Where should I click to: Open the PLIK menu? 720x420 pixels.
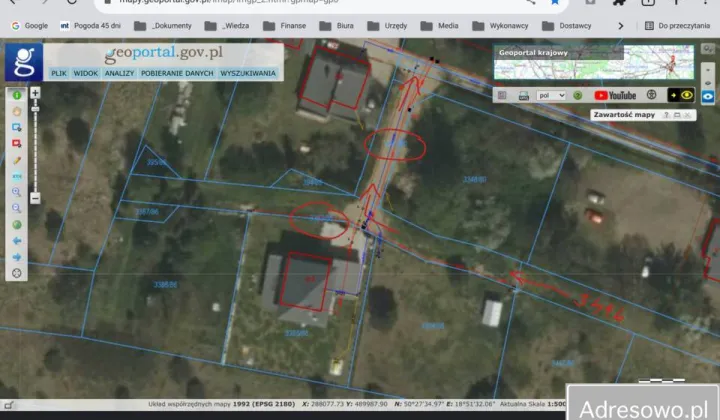(59, 73)
